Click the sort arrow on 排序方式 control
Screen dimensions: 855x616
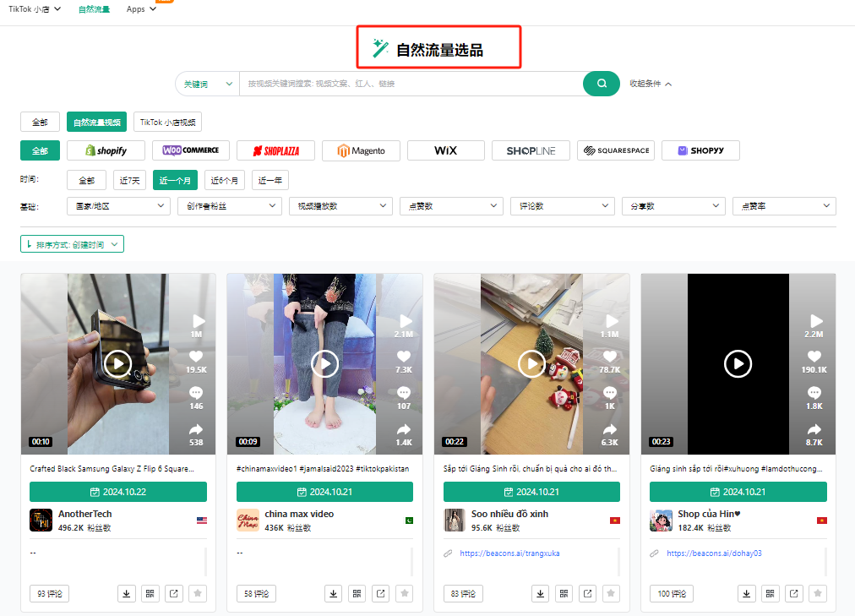point(29,243)
